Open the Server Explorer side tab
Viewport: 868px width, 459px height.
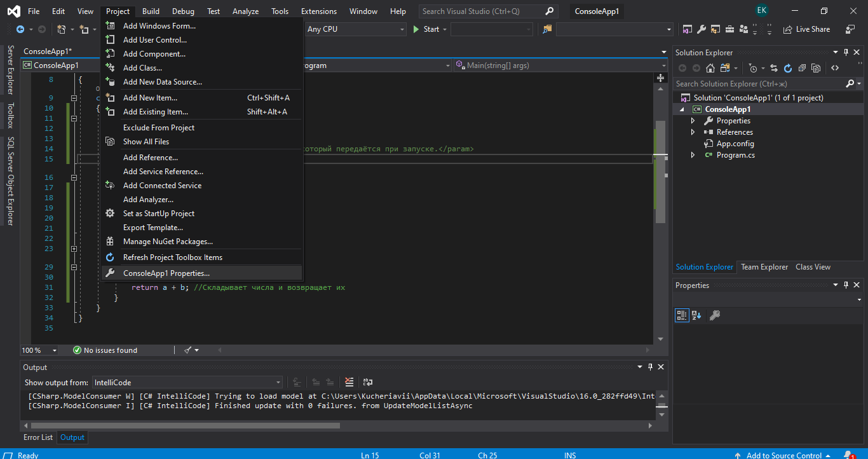click(x=10, y=70)
